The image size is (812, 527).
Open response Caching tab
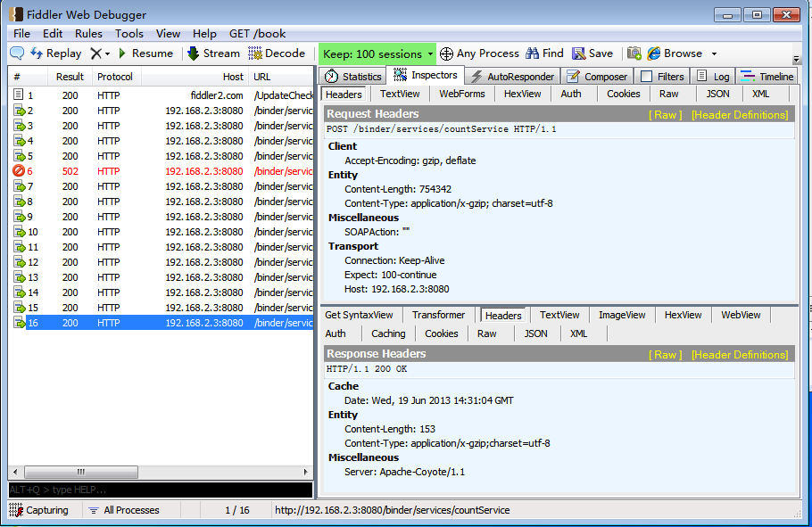(388, 333)
